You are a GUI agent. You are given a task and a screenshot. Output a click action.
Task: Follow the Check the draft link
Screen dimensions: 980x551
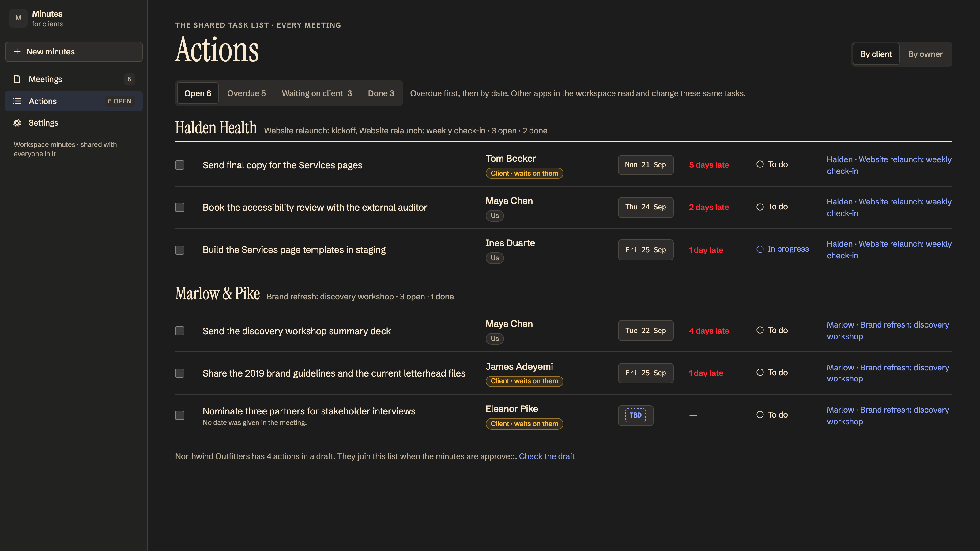point(547,456)
